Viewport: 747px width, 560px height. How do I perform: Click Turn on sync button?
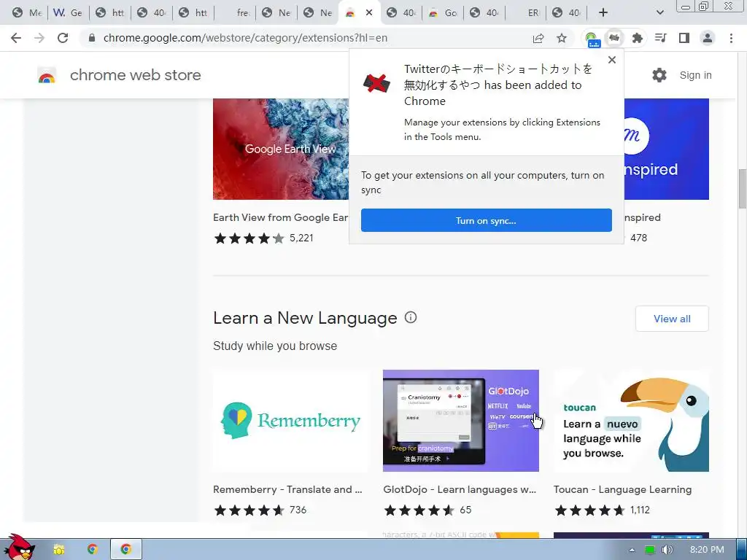(x=487, y=220)
